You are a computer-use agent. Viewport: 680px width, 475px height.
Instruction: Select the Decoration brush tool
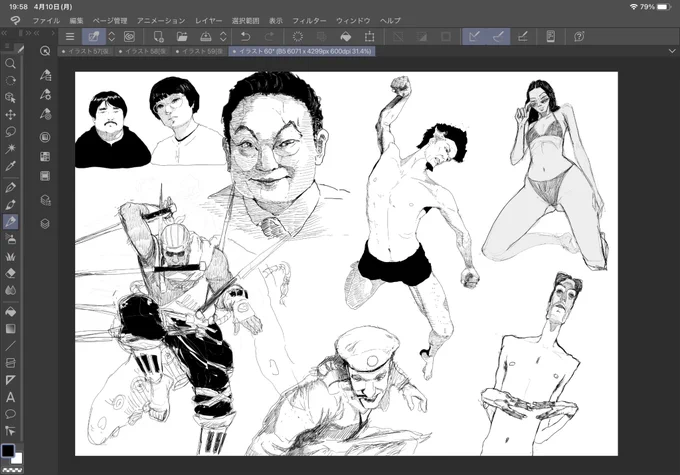point(10,256)
